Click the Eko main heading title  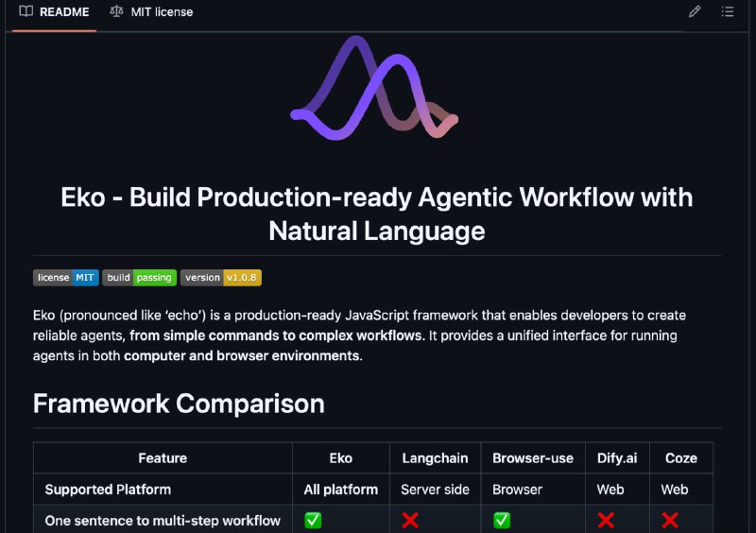click(377, 214)
